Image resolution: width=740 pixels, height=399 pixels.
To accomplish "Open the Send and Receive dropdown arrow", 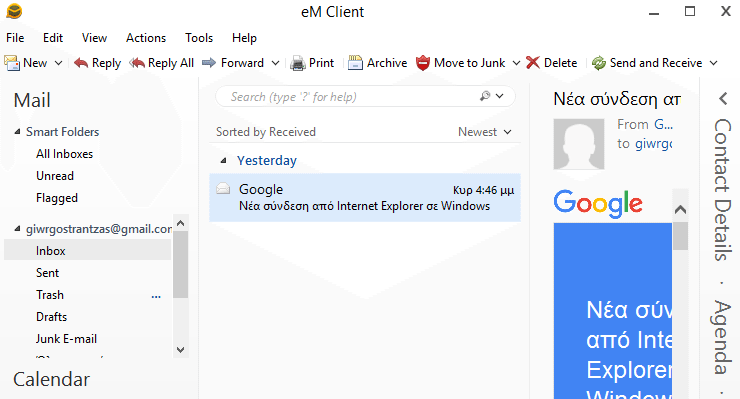I will click(x=714, y=63).
